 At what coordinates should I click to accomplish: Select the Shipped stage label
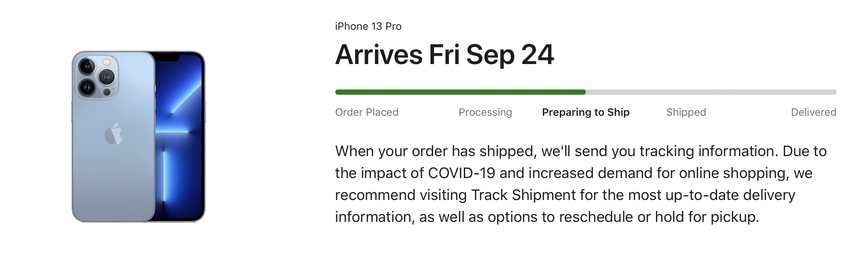(x=686, y=112)
